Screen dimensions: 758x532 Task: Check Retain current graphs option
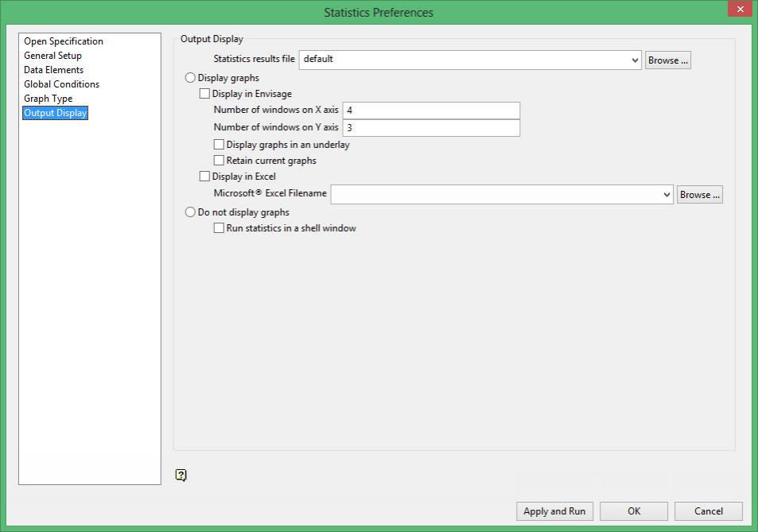(219, 161)
